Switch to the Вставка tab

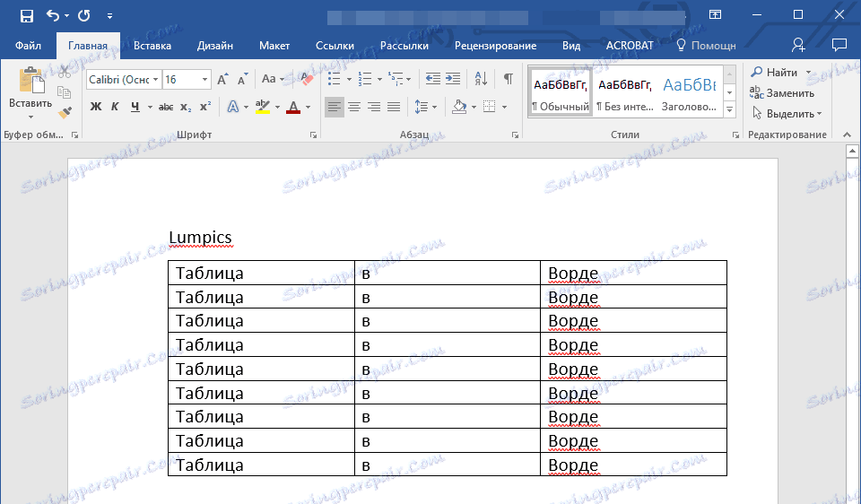click(x=152, y=46)
